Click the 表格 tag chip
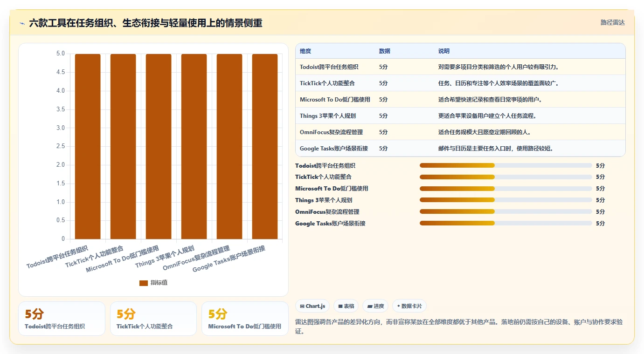This screenshot has width=644, height=354. [x=346, y=306]
